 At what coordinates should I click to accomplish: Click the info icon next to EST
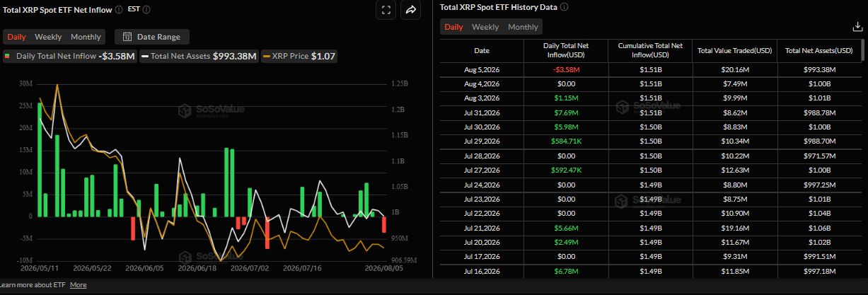(146, 9)
